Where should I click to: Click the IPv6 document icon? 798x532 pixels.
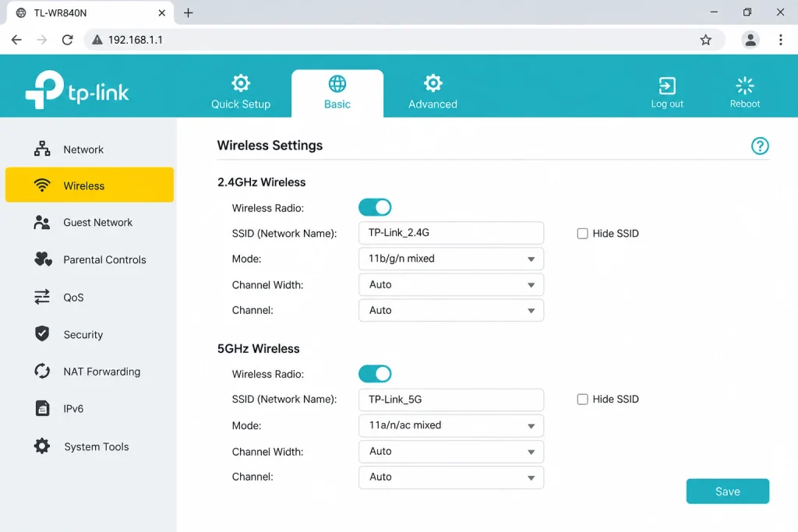(42, 408)
